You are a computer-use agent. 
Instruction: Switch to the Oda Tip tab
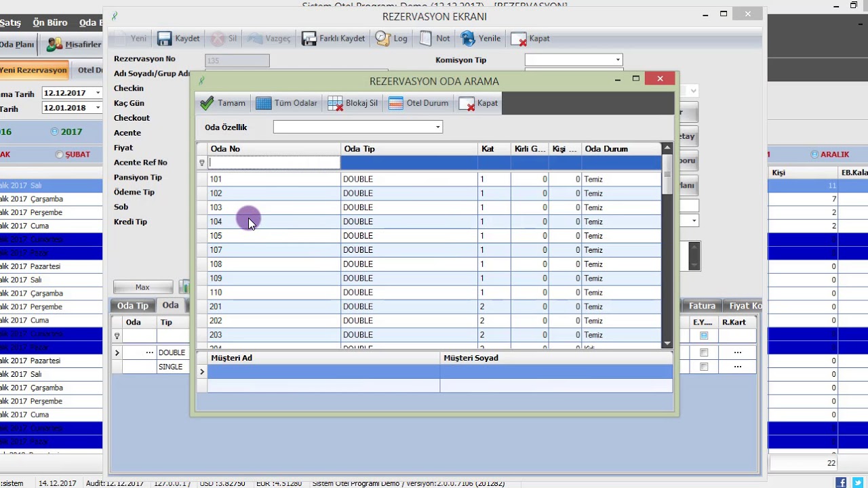point(132,306)
